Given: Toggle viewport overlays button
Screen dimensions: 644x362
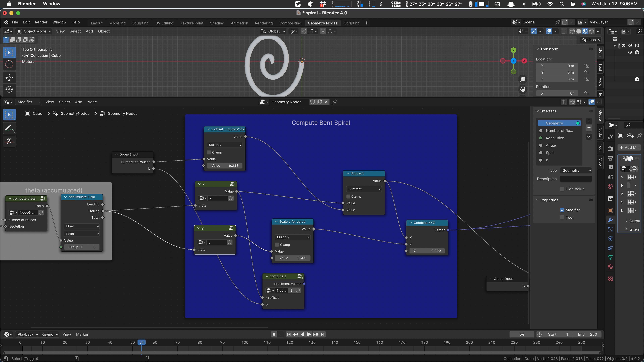Looking at the screenshot, I should coord(549,31).
